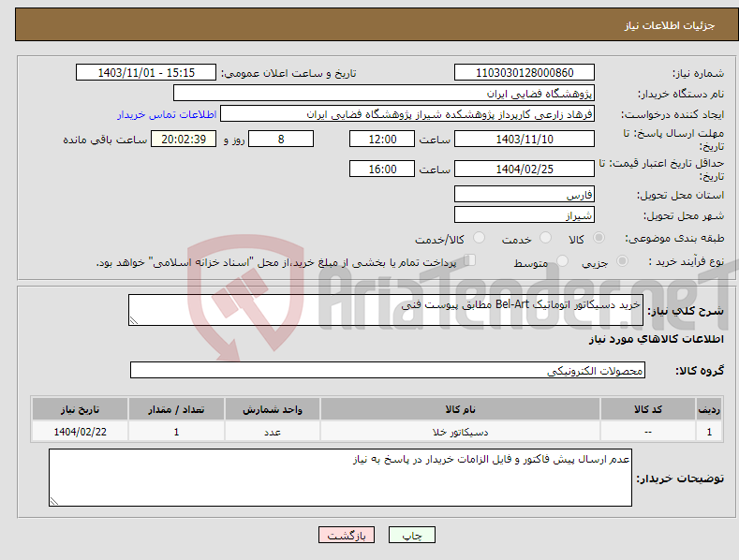Image resolution: width=739 pixels, height=560 pixels.
Task: Click the resize handle of شرح کلی نیاز textarea
Action: coord(134,320)
